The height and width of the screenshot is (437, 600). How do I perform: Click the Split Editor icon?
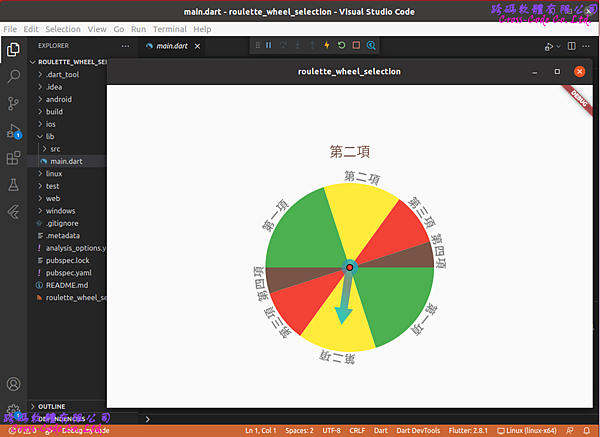coord(572,46)
